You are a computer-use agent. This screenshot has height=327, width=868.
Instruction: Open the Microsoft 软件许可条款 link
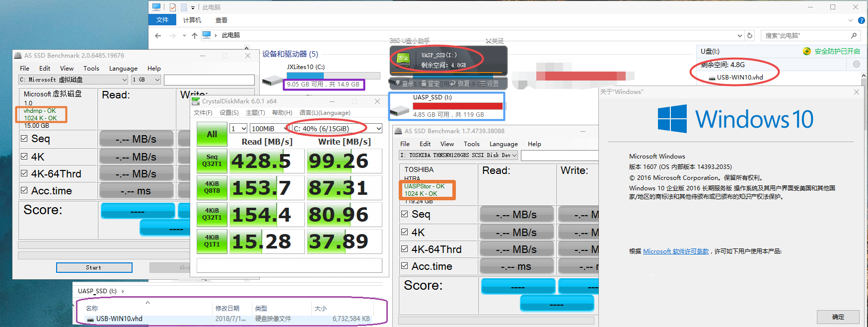point(676,251)
